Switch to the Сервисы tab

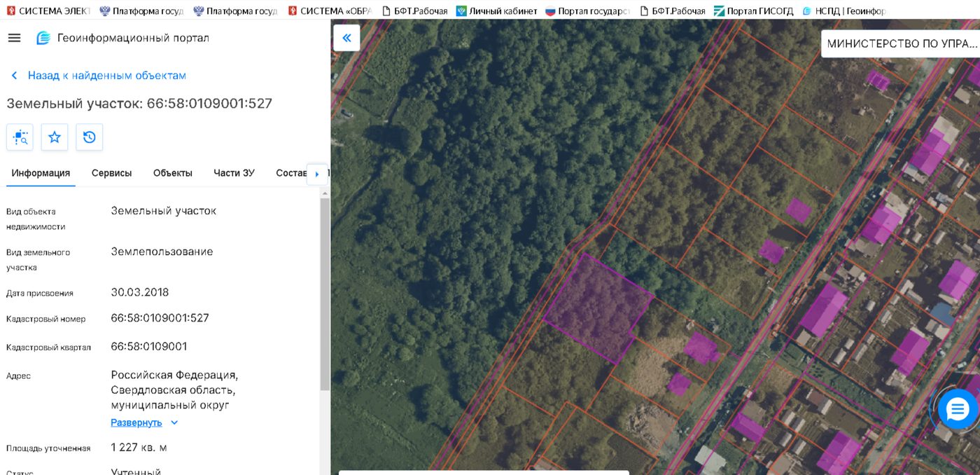click(111, 173)
